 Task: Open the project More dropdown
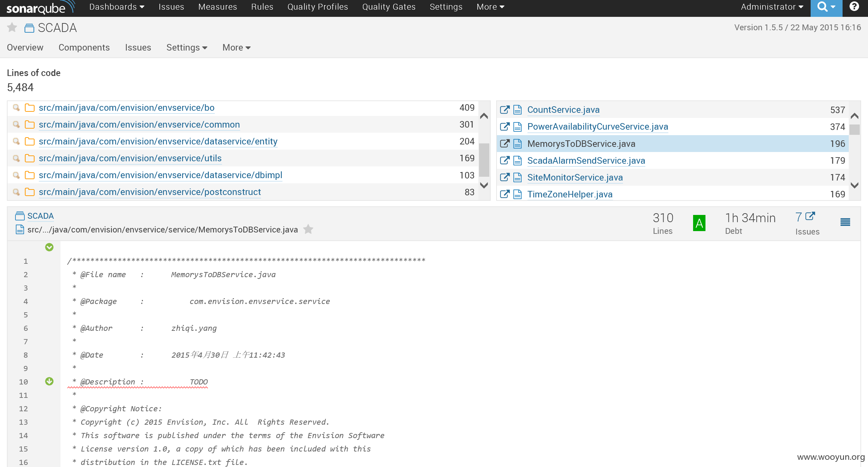236,47
